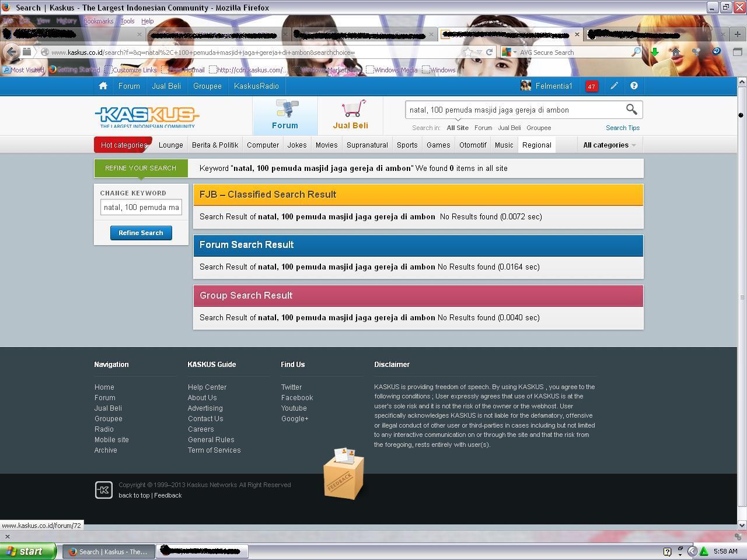Screen dimensions: 747x560
Task: Select the Regional category tab
Action: 536,145
